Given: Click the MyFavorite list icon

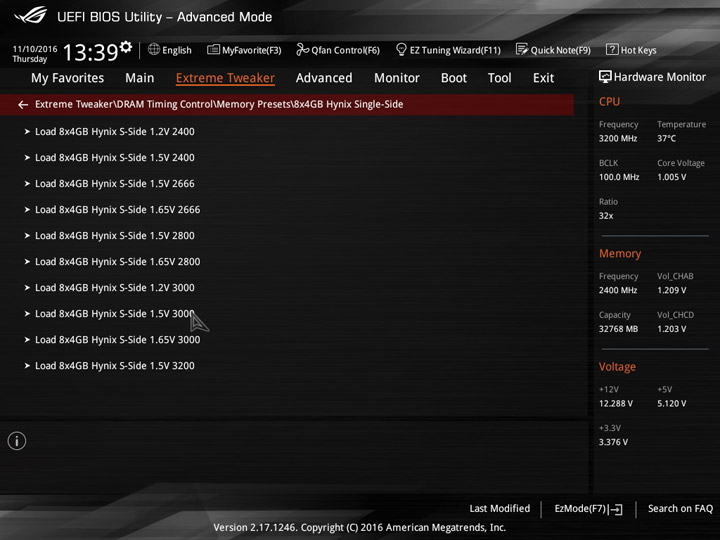Looking at the screenshot, I should [x=214, y=49].
